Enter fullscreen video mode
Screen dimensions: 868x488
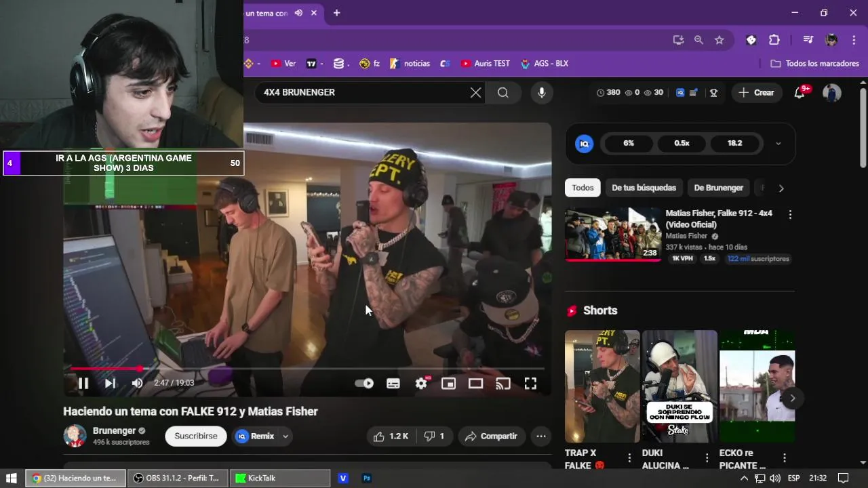(530, 384)
